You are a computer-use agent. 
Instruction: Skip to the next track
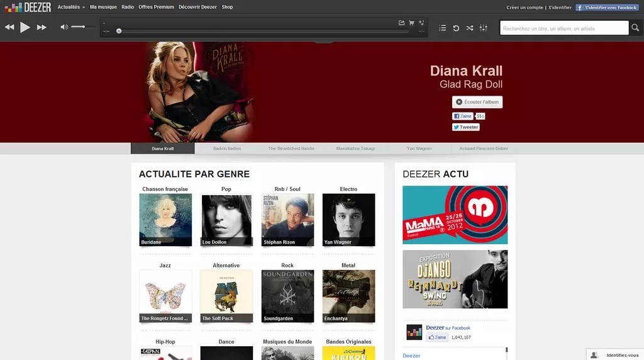42,27
